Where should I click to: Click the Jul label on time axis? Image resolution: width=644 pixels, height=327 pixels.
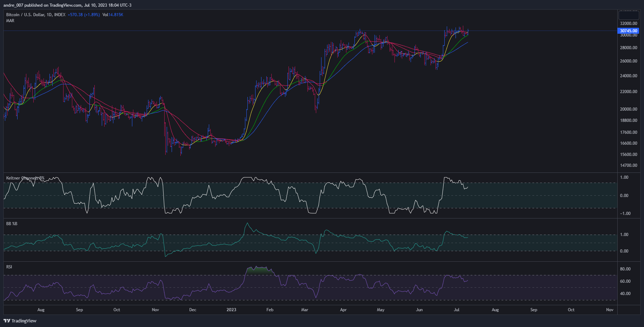pos(457,310)
